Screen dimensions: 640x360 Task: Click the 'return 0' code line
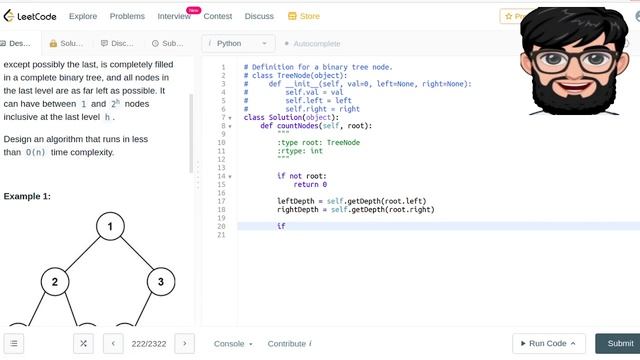[x=310, y=184]
